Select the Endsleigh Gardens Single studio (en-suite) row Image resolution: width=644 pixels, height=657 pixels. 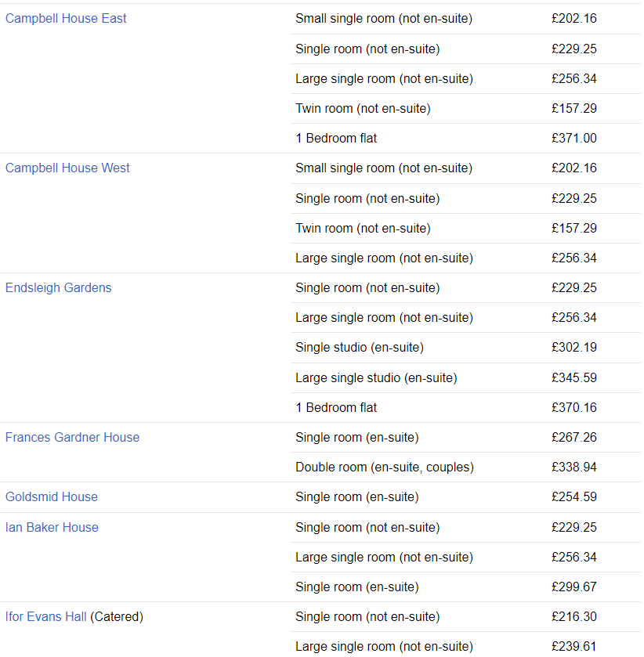tap(465, 348)
